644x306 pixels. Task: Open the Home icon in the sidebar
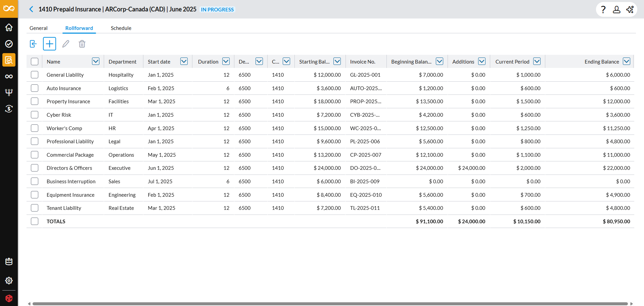(9, 27)
